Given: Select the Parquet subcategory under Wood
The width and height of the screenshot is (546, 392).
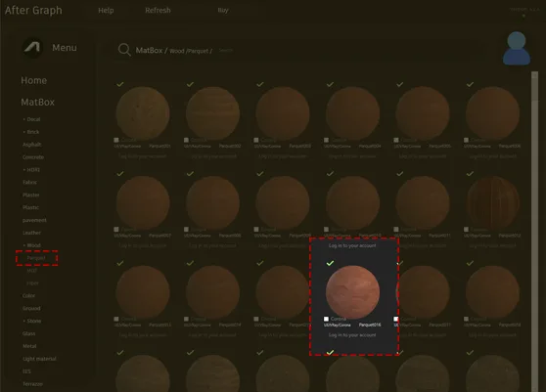Looking at the screenshot, I should tap(36, 258).
